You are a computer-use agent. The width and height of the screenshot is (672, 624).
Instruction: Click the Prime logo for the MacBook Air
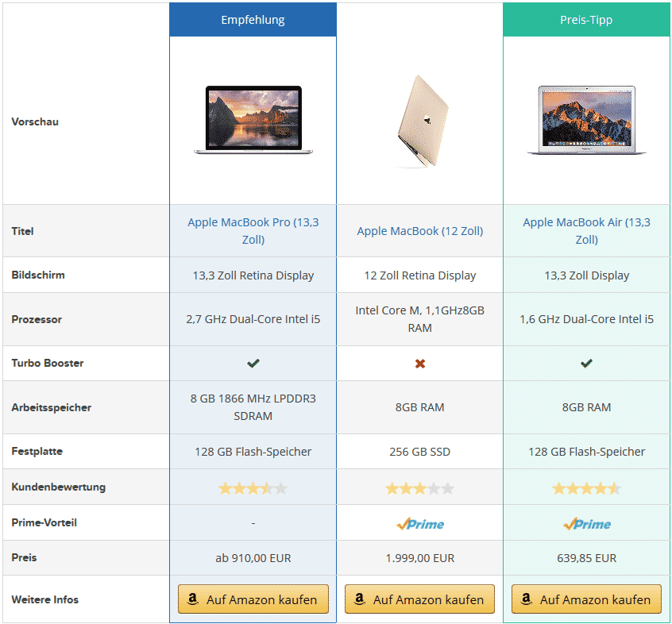(587, 523)
